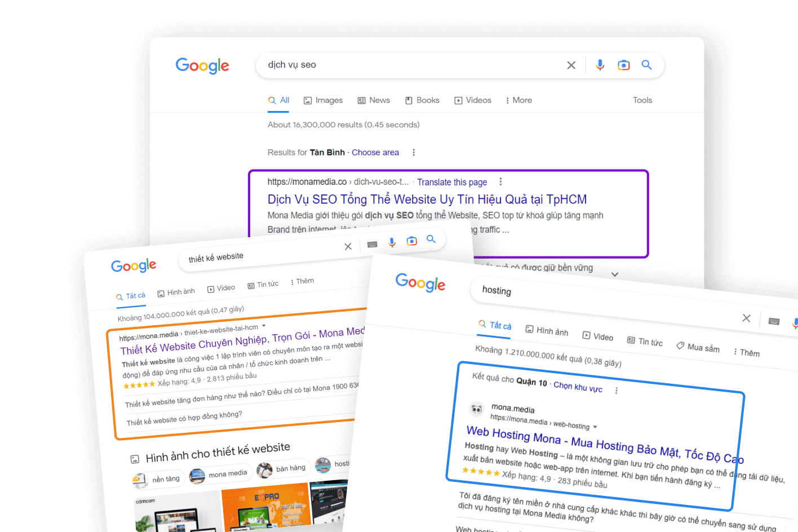Click Google logo in 'hosting' window
Image resolution: width=798 pixels, height=532 pixels.
[x=420, y=283]
